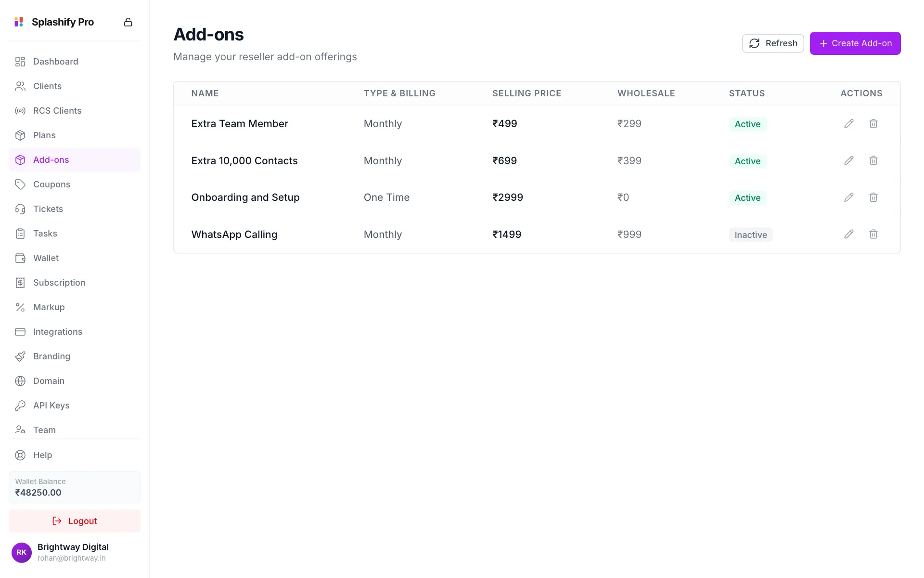Click One Time billing cell
Image resolution: width=924 pixels, height=578 pixels.
point(386,197)
